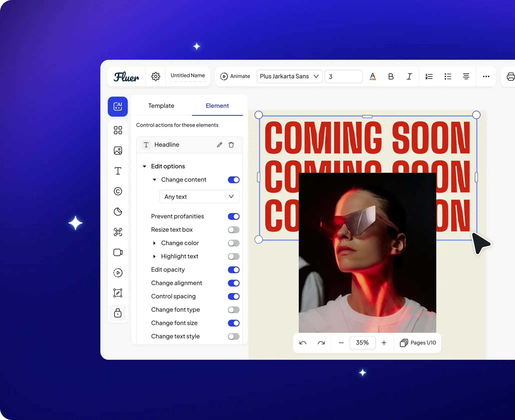Click the undo arrow

pyautogui.click(x=303, y=343)
